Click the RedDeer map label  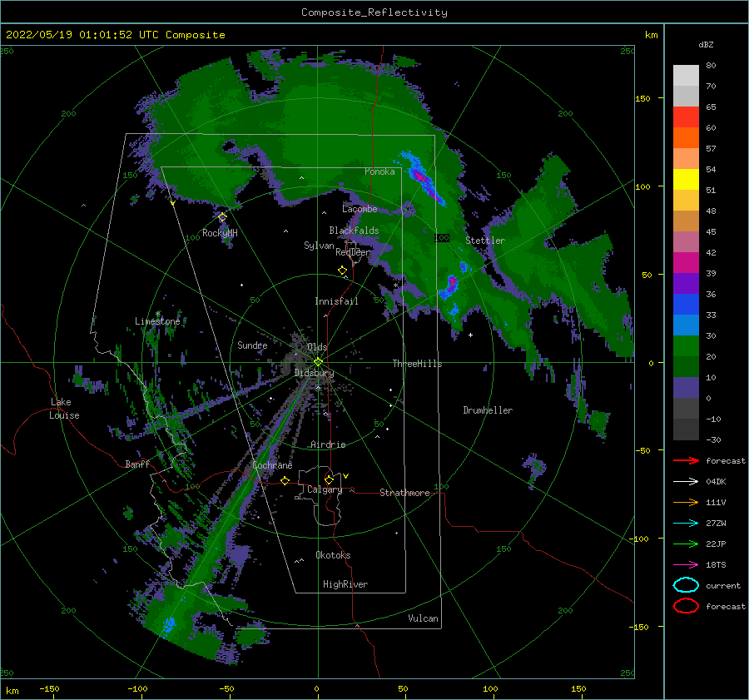(x=353, y=252)
